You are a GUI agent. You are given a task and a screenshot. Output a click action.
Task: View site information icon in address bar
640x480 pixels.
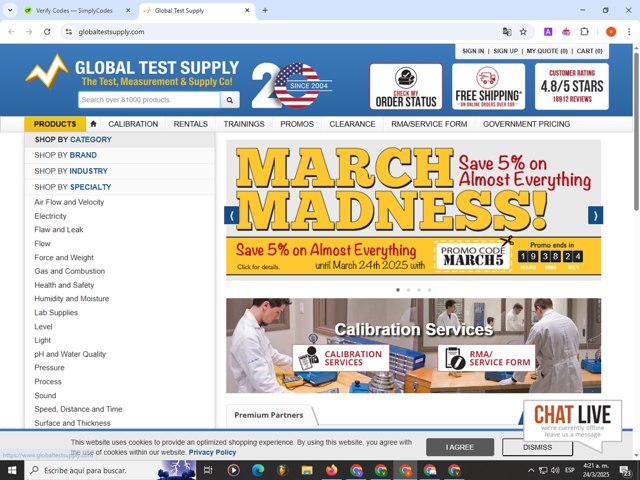pyautogui.click(x=69, y=31)
